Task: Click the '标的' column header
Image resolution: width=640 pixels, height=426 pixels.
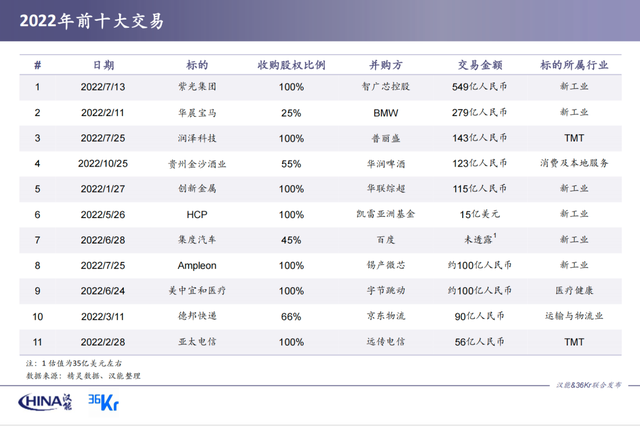Action: [x=197, y=65]
